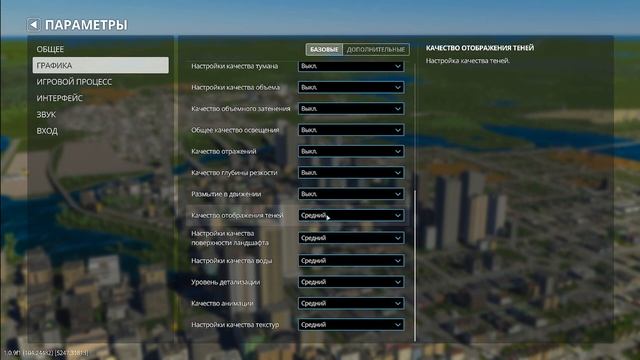Image resolution: width=640 pixels, height=360 pixels.
Task: Click the КАЧЕСТВО ОТОБРАЖЕНИЯ ТЕНЕЙ description heading
Action: tap(480, 48)
